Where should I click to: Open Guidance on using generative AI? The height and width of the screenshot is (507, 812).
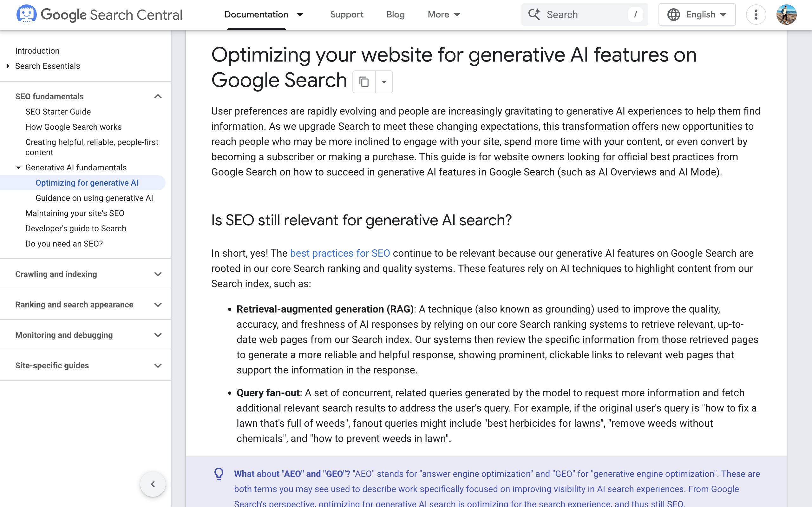click(x=94, y=198)
